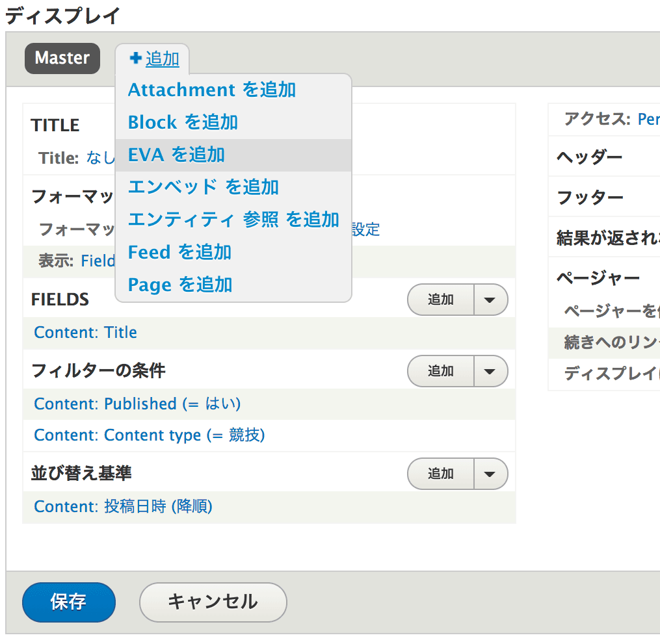The image size is (660, 644).
Task: Pick Feed を追加 from the menu
Action: [179, 252]
